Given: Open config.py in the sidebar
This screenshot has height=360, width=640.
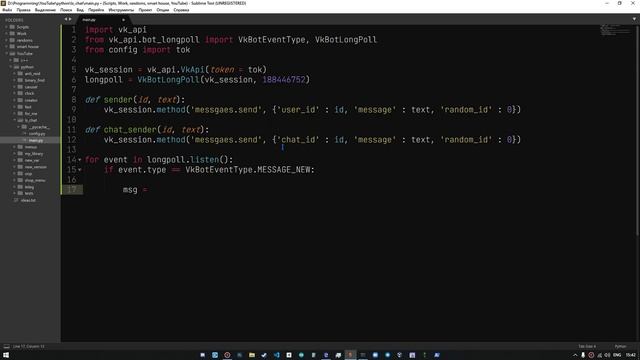Looking at the screenshot, I should tap(37, 133).
